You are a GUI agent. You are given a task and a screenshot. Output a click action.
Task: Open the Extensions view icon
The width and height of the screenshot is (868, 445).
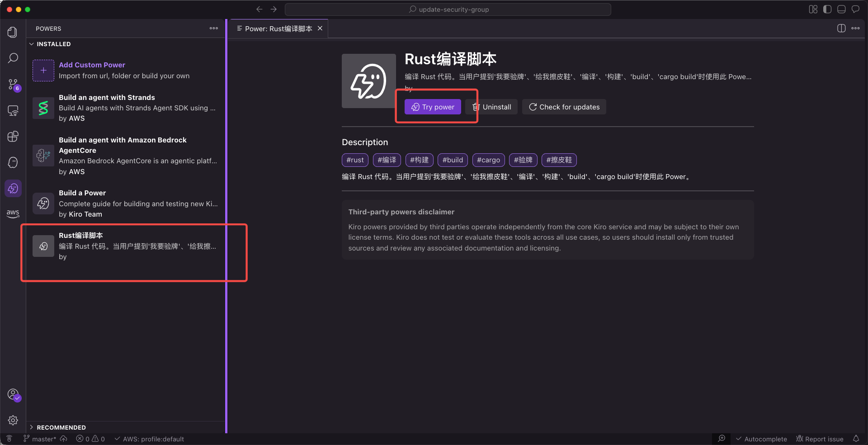click(13, 137)
